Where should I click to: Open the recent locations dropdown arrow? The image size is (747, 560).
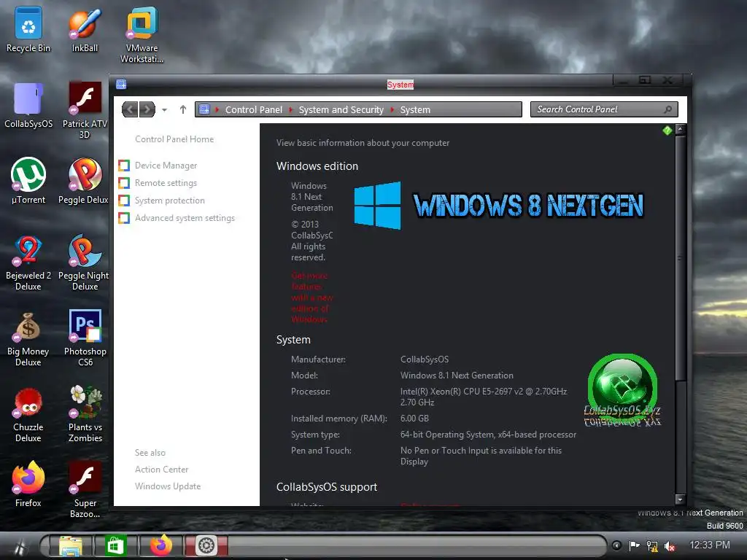[164, 110]
